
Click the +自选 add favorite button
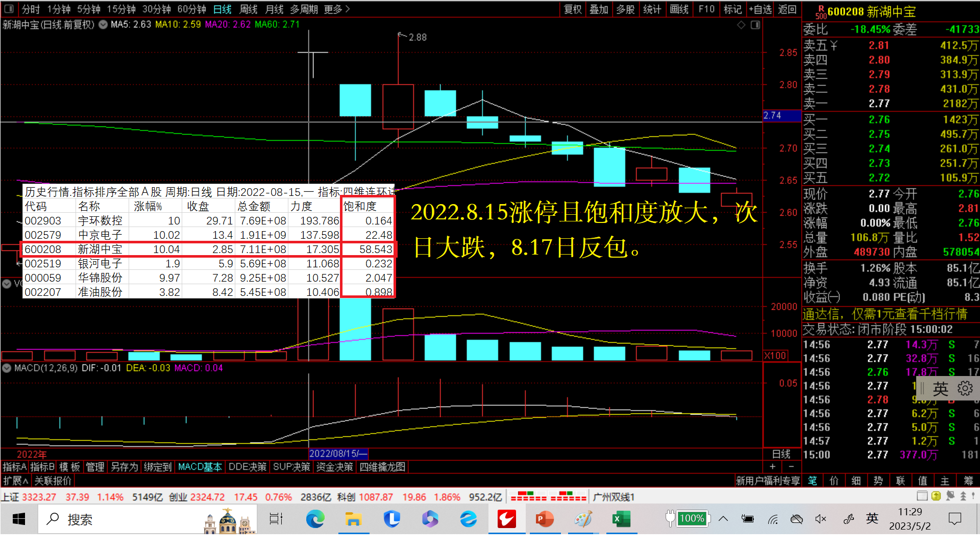[x=761, y=9]
